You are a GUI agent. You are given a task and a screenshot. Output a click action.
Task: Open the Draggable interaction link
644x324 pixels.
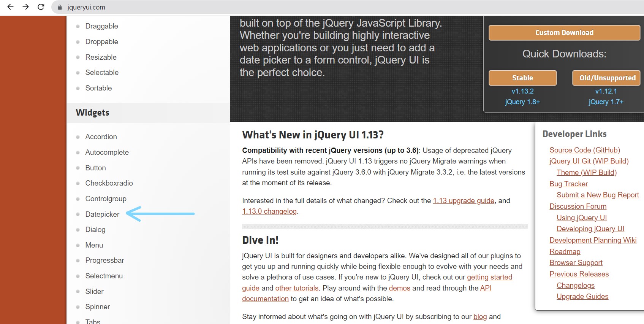[x=101, y=26]
